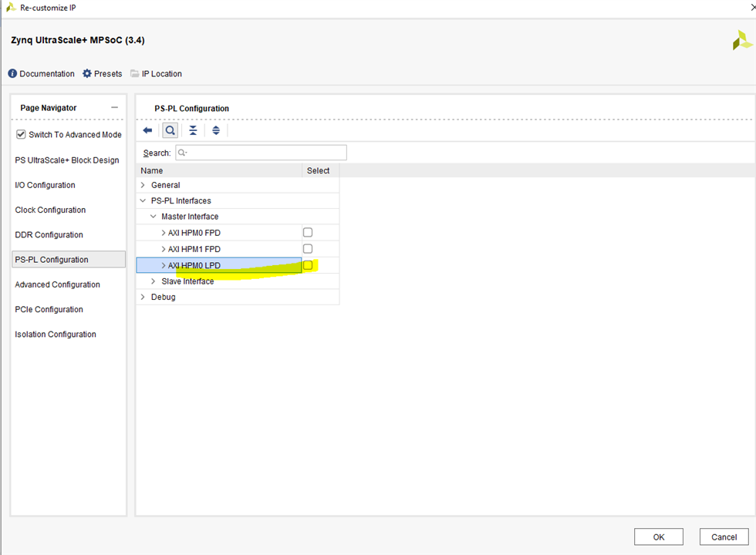The image size is (756, 555).
Task: Expand the Slave Interface node
Action: pos(153,281)
